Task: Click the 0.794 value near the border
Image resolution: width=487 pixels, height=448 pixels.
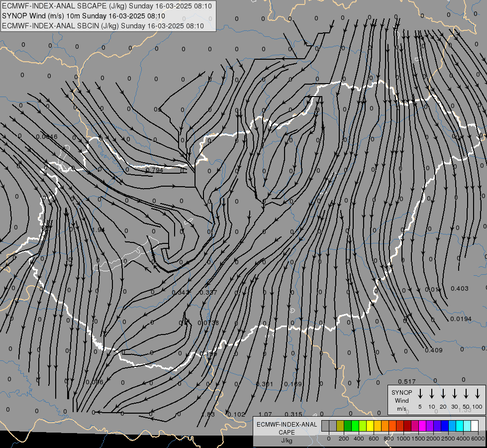Action: pyautogui.click(x=154, y=170)
